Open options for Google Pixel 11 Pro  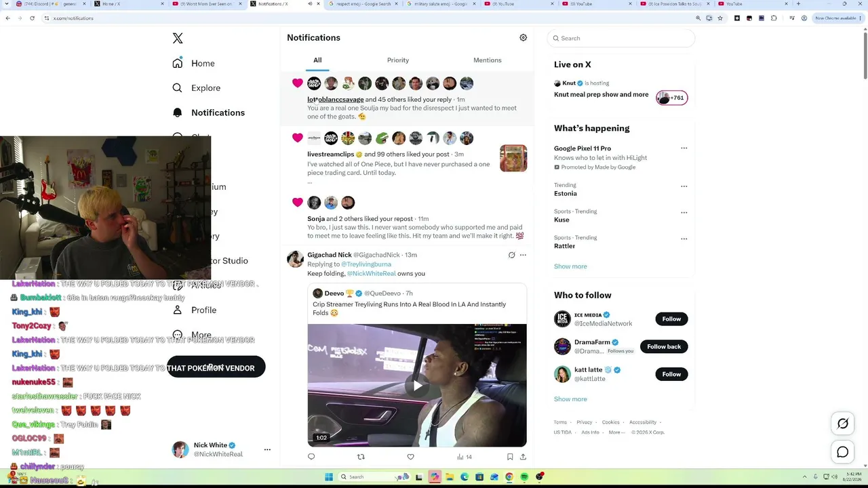click(684, 148)
